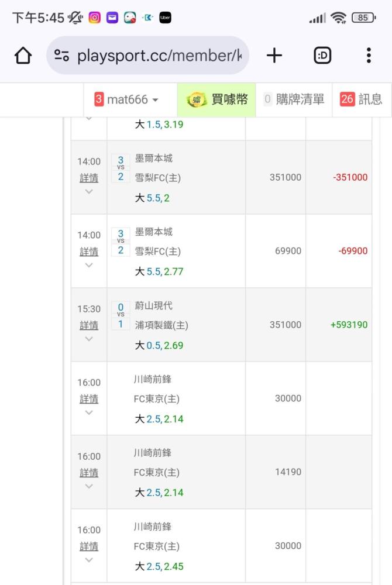Tap the Uber notification icon
This screenshot has width=392, height=585.
tap(165, 18)
